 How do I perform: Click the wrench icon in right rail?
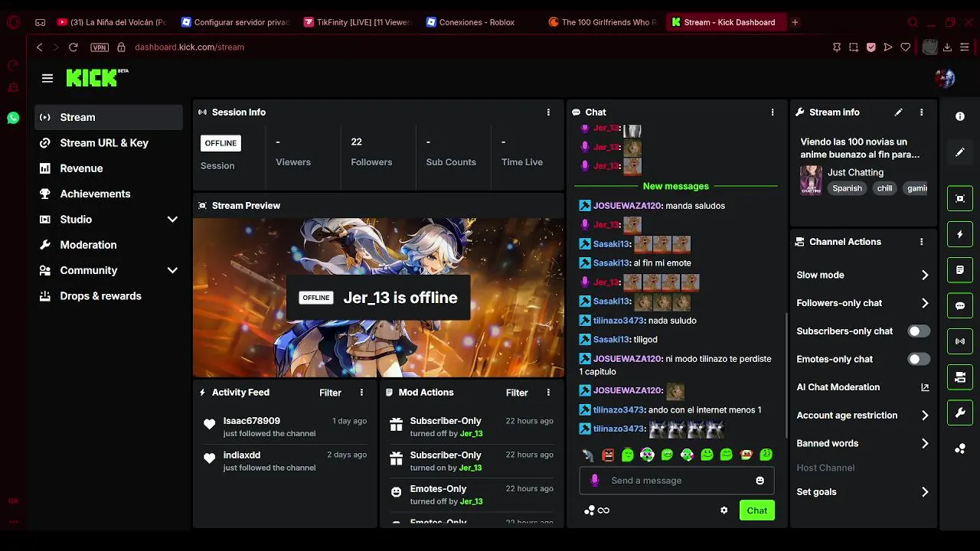tap(960, 413)
